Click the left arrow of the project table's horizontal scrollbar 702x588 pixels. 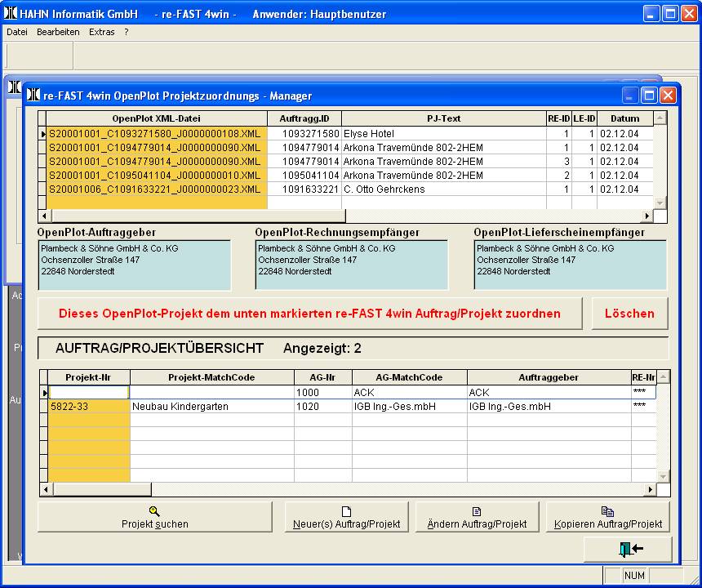(46, 490)
